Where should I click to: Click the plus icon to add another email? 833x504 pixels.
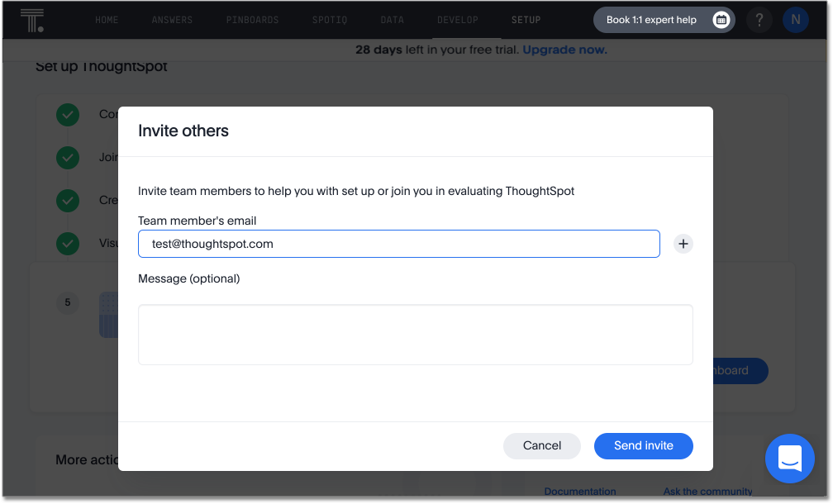tap(683, 243)
